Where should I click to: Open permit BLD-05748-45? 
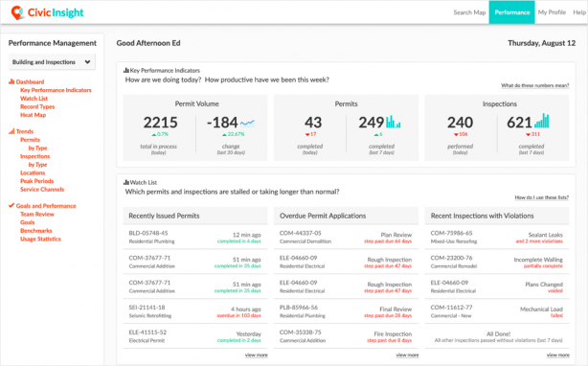(x=148, y=233)
